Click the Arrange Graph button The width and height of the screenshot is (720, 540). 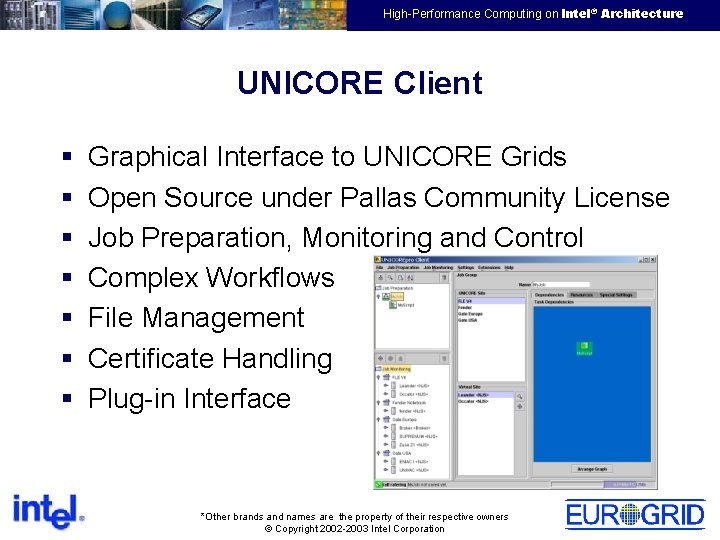[x=592, y=469]
